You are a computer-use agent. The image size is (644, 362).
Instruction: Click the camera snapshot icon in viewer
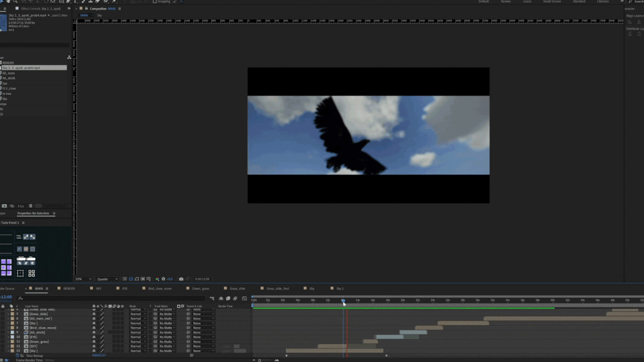coord(181,279)
